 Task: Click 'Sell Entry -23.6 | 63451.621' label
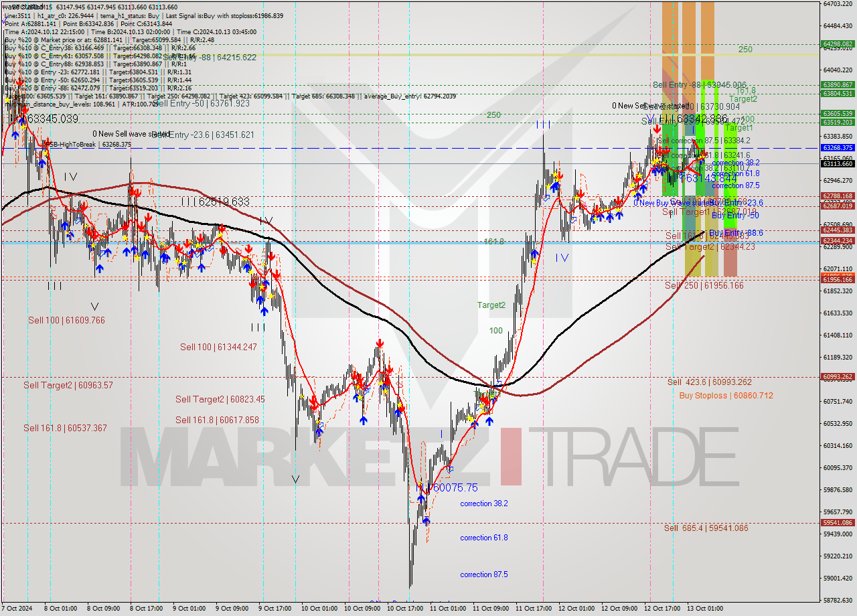point(203,135)
